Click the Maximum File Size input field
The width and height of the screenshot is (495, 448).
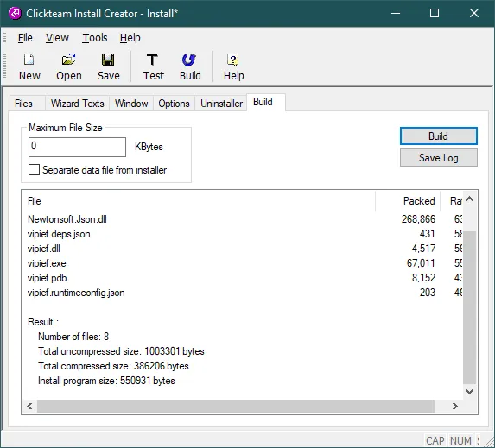[x=78, y=147]
